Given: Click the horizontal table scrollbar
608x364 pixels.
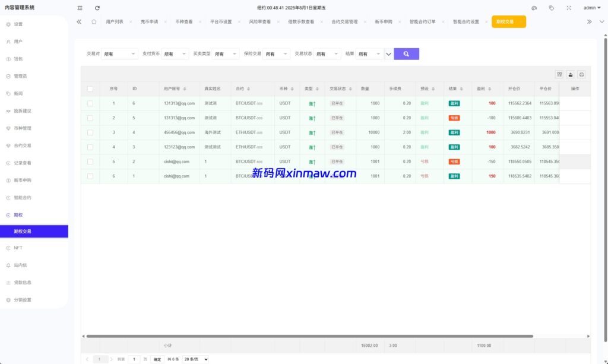Looking at the screenshot, I should click(309, 336).
